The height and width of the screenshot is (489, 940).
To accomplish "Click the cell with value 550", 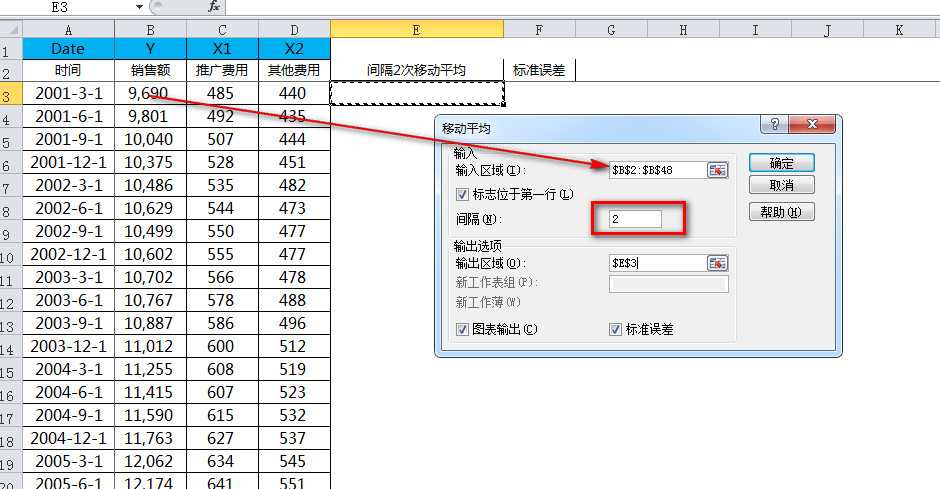I will tap(222, 231).
